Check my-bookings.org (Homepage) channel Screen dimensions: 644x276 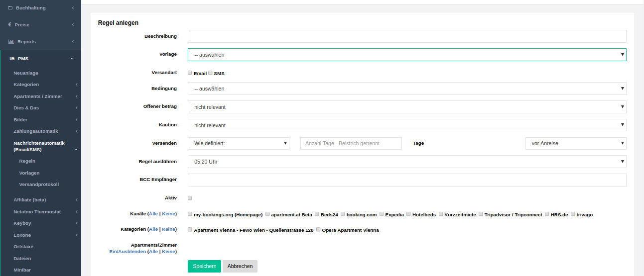[x=190, y=214]
